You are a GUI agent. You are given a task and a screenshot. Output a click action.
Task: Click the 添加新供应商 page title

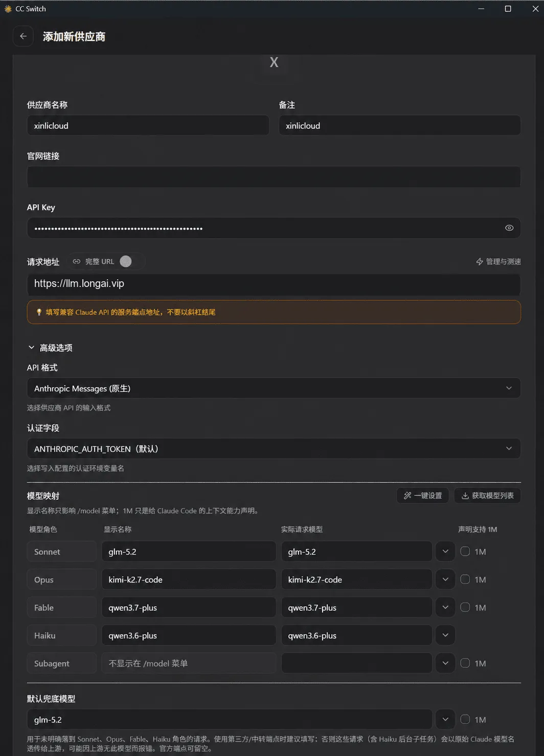pos(74,36)
